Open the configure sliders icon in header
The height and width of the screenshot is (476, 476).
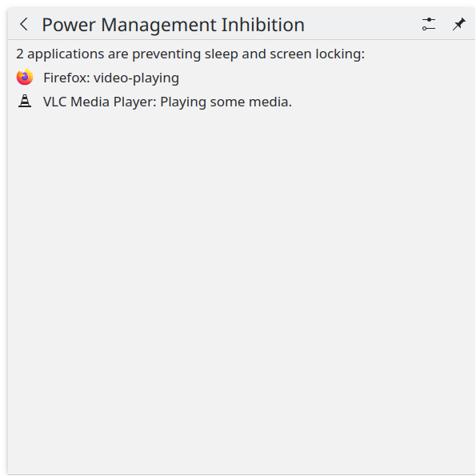[x=429, y=24]
